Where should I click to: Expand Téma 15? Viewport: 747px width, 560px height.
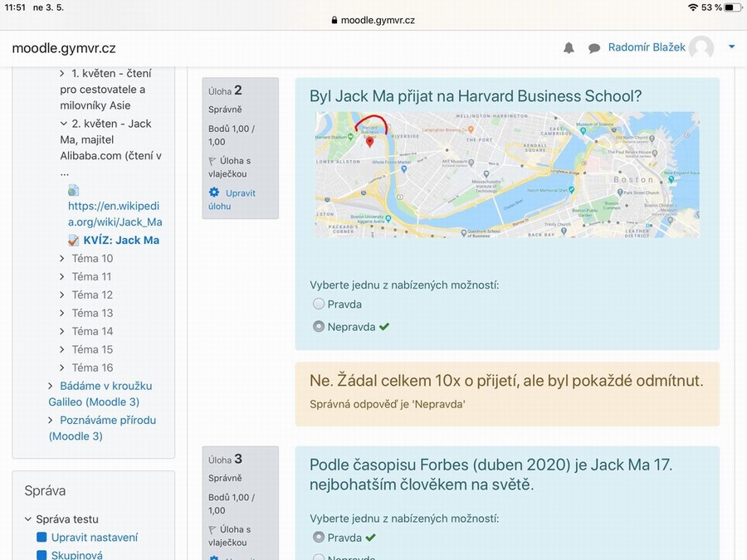click(x=62, y=349)
